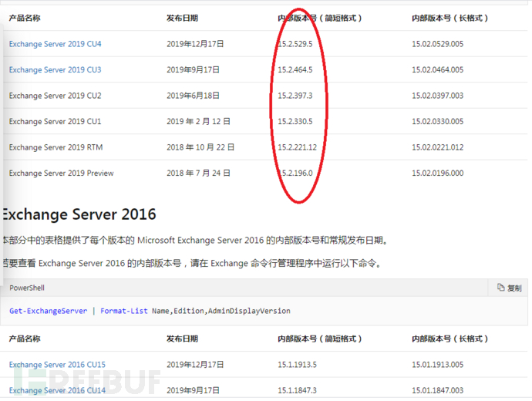The width and height of the screenshot is (532, 401).
Task: Click 发布日期 header in the 2016 table
Action: [x=182, y=339]
